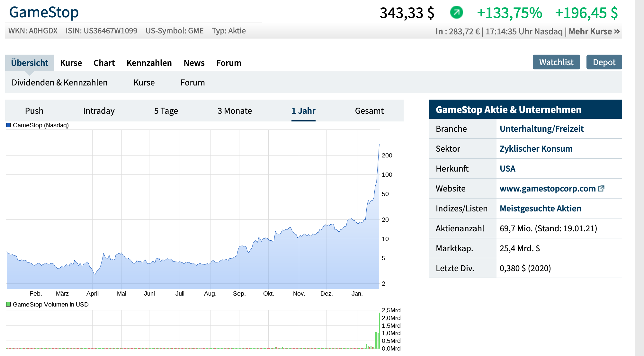Click the WKN: A0HGDX text
The image size is (644, 356).
point(33,31)
